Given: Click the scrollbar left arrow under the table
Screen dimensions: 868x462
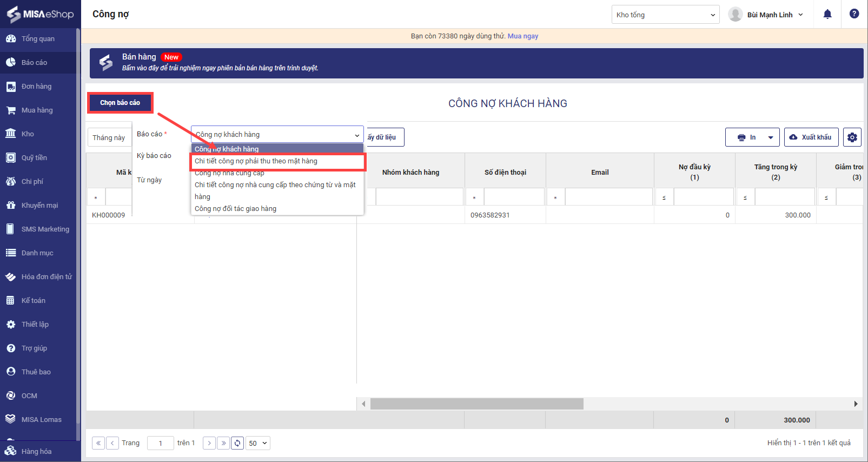Looking at the screenshot, I should (x=363, y=404).
